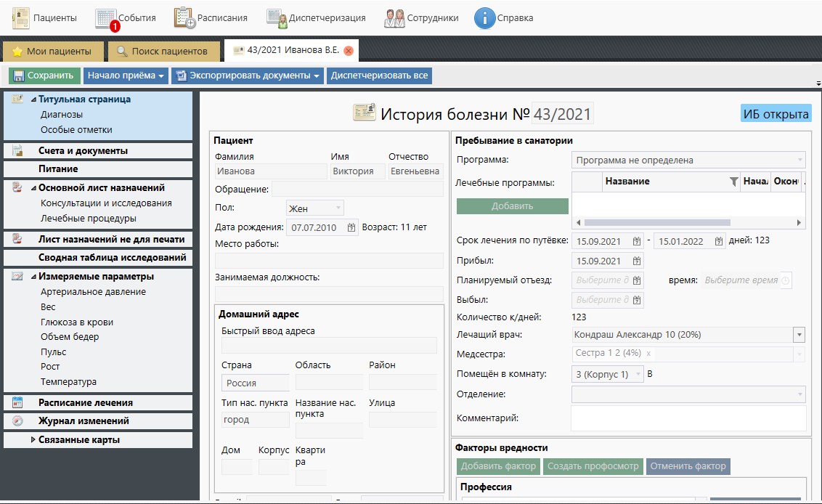Click the Сохранить save button
This screenshot has width=822, height=504.
[x=44, y=76]
